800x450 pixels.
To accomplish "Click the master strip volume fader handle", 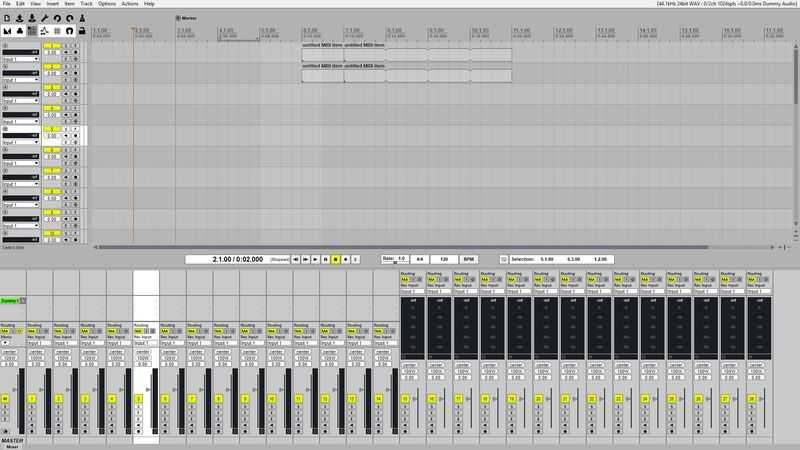I will click(x=14, y=389).
